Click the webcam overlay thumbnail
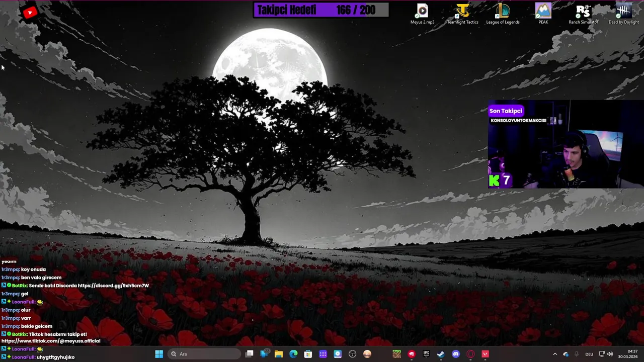This screenshot has width=644, height=362. tap(566, 144)
